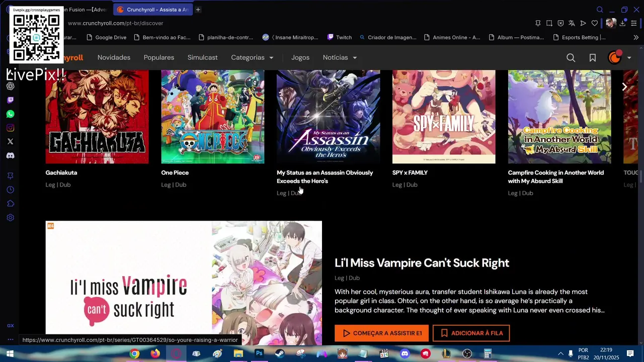Open new tab with plus button
Image resolution: width=644 pixels, height=362 pixels.
[x=198, y=10]
